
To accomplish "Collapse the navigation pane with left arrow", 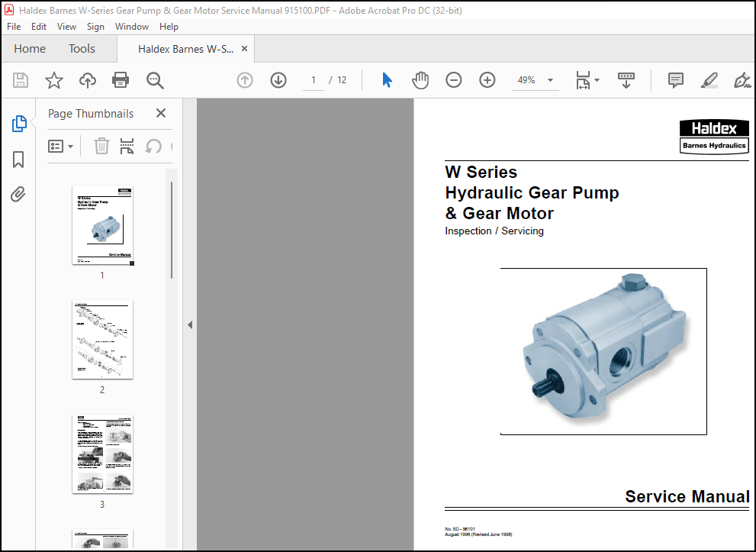I will point(190,324).
